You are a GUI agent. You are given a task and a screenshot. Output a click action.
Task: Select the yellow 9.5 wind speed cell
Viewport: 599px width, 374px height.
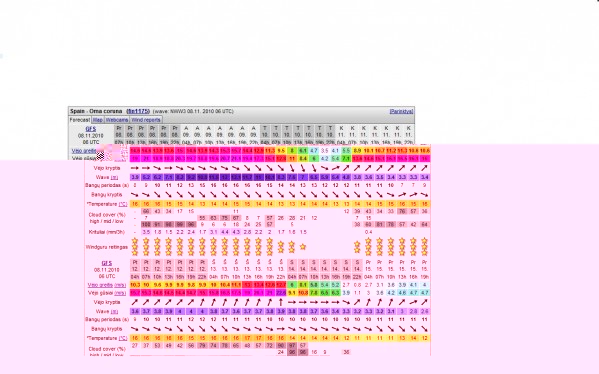[x=281, y=151]
